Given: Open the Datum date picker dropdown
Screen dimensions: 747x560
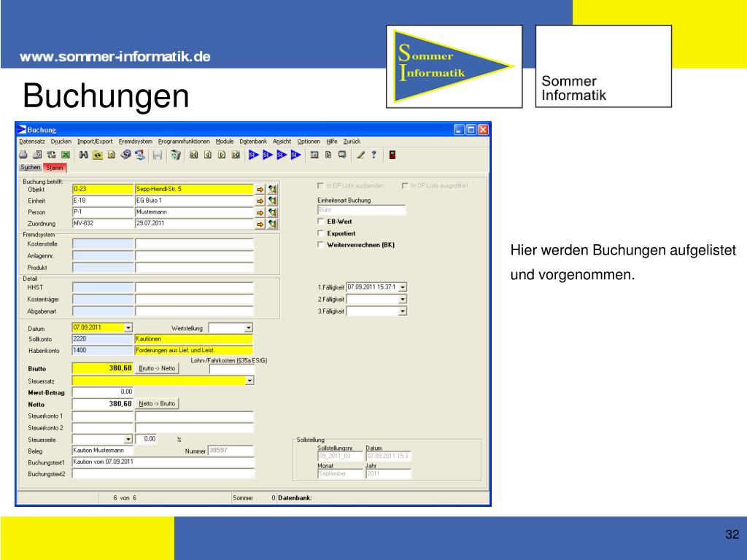Looking at the screenshot, I should 128,327.
